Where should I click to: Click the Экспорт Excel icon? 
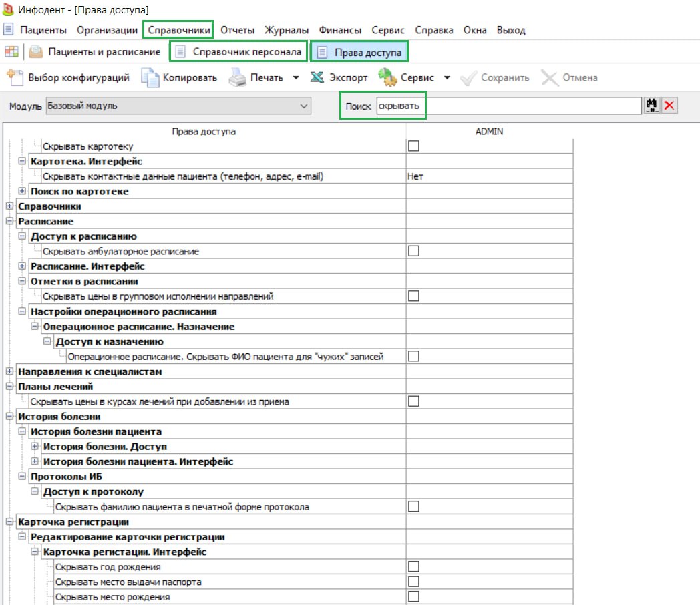[x=317, y=77]
